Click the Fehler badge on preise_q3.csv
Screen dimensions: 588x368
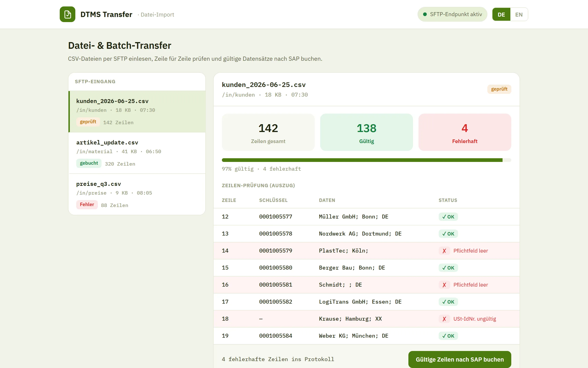[x=87, y=204]
